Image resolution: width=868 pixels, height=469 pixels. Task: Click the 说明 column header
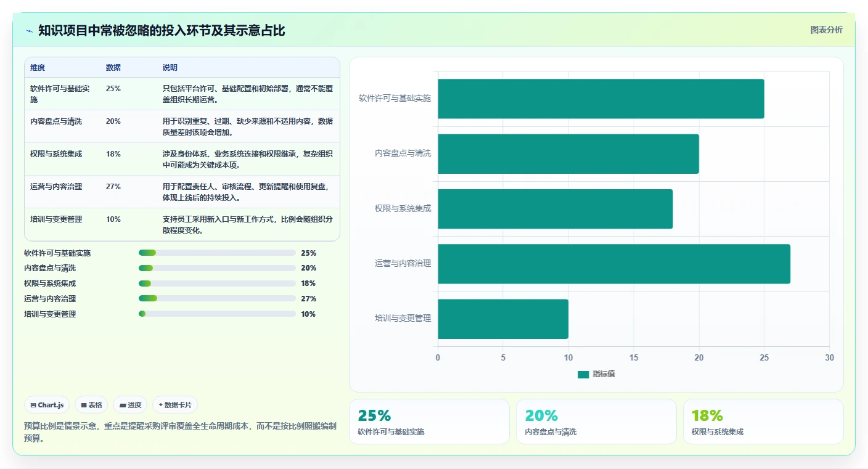170,68
